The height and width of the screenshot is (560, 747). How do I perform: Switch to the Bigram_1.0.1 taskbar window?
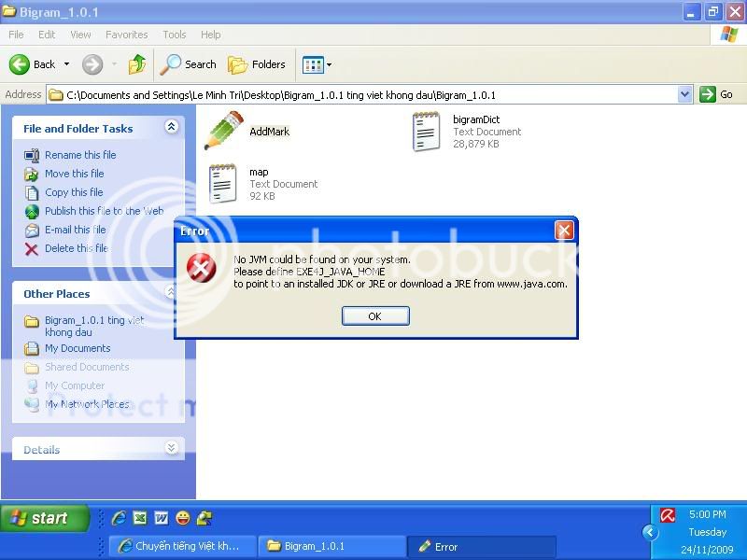(331, 546)
